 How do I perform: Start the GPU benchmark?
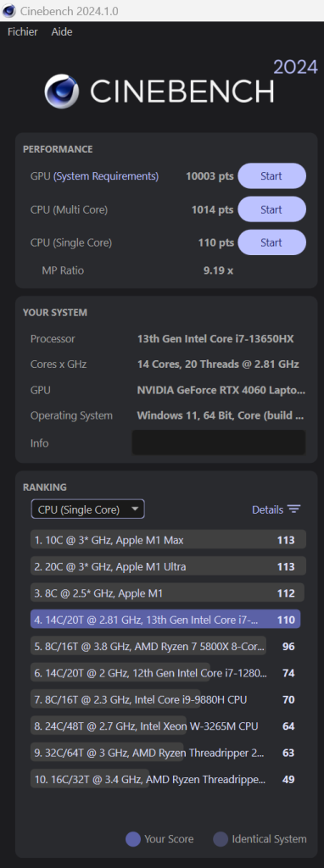coord(272,176)
